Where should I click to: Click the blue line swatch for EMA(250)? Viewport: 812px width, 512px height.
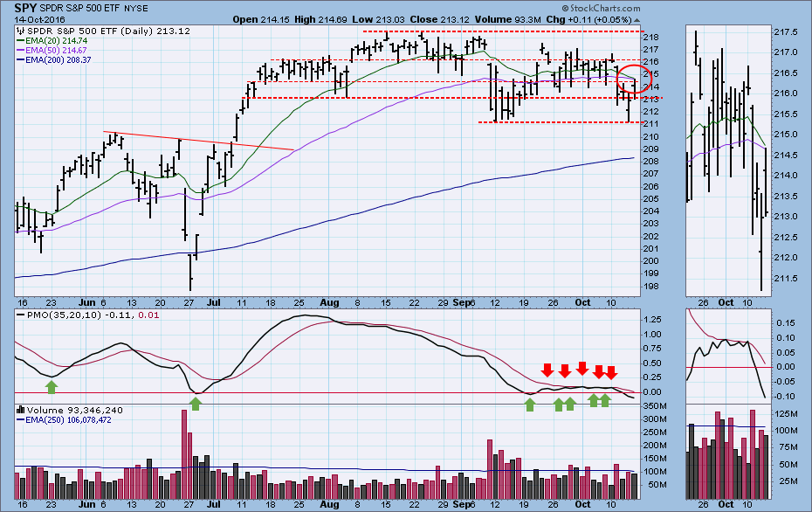(x=21, y=419)
